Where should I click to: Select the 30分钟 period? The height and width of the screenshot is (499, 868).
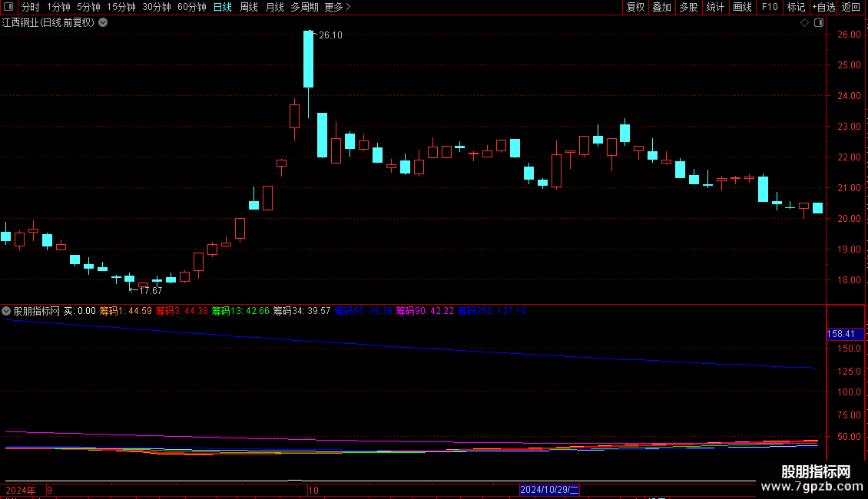157,7
